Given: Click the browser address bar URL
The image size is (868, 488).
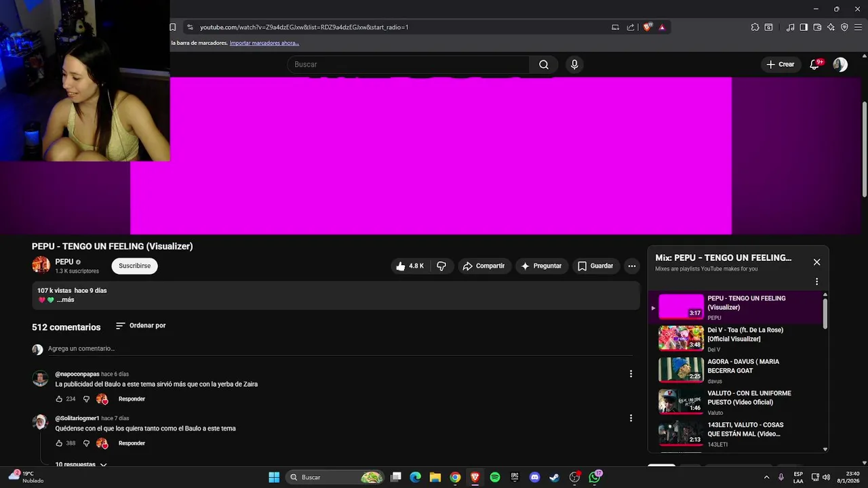Looking at the screenshot, I should tap(304, 27).
